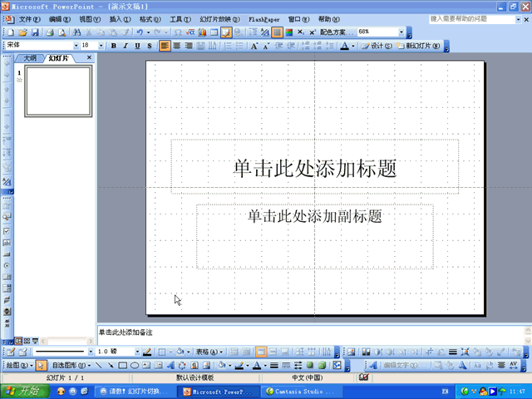
Task: Open the 绘图(R) Draw dropdown menu
Action: (x=19, y=366)
